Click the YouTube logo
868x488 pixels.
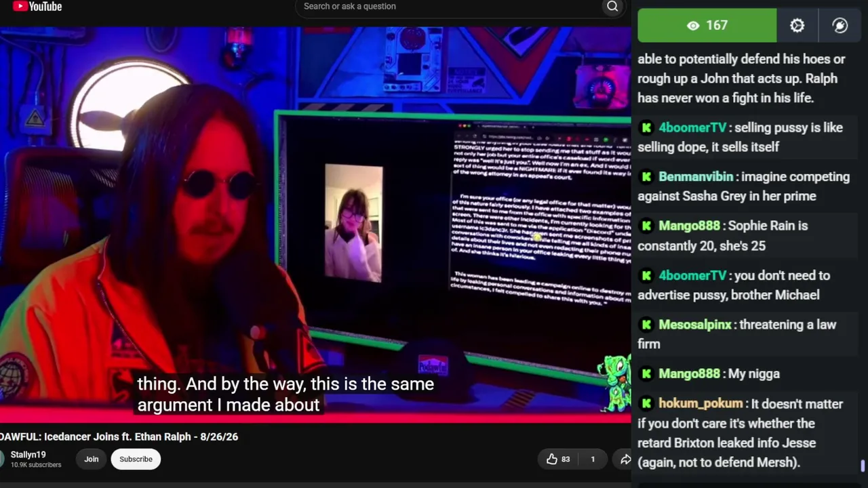click(37, 7)
